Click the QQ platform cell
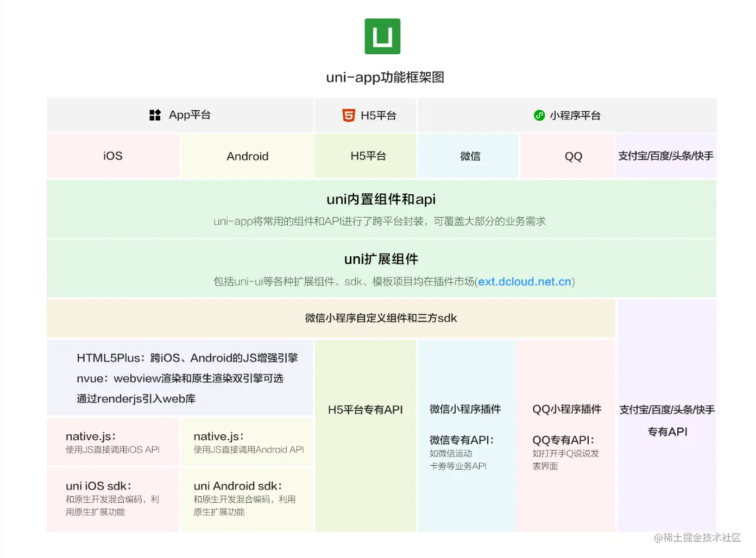 pyautogui.click(x=567, y=156)
